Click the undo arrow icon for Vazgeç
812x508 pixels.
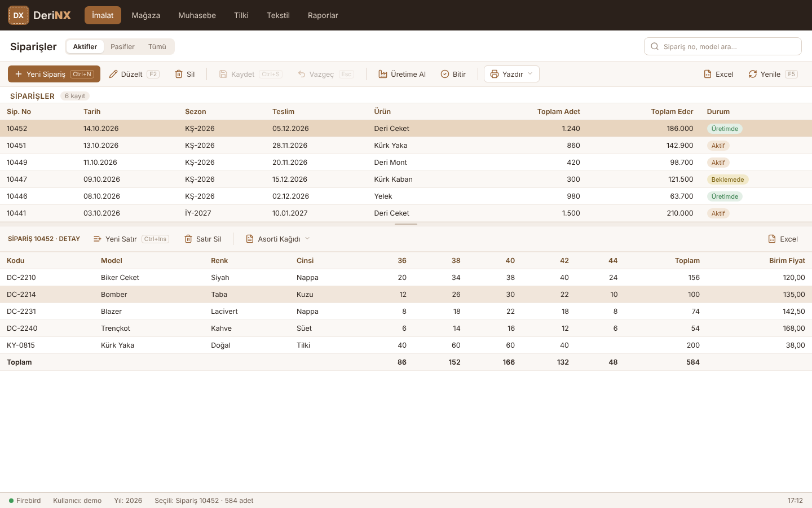click(x=302, y=74)
